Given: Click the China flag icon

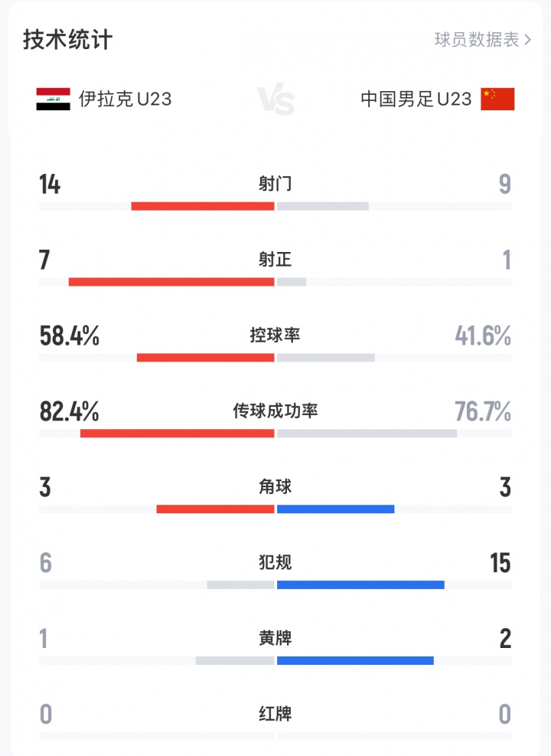Looking at the screenshot, I should pos(497,99).
